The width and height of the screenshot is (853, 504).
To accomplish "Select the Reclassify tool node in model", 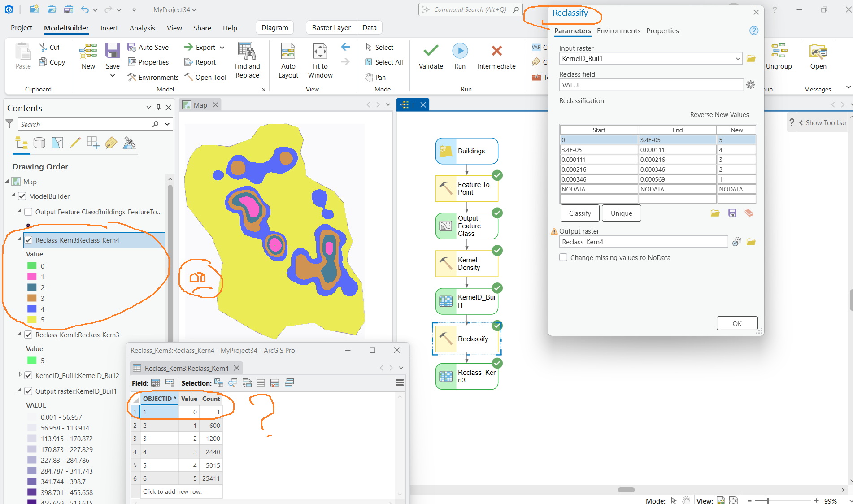I will tap(466, 339).
